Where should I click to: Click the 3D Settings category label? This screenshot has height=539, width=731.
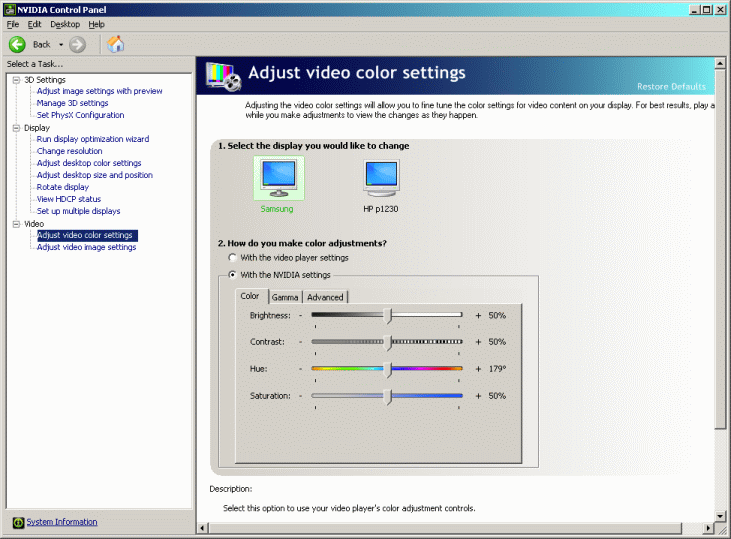[45, 80]
